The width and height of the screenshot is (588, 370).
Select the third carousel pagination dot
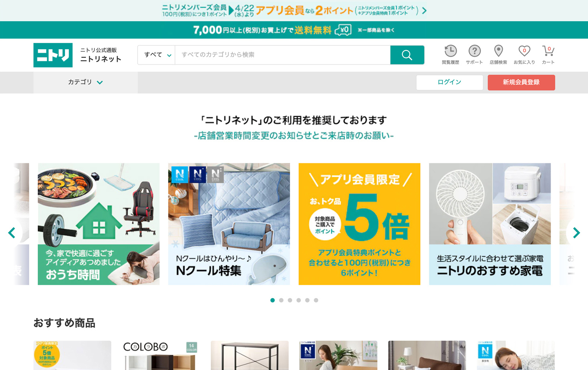point(290,300)
